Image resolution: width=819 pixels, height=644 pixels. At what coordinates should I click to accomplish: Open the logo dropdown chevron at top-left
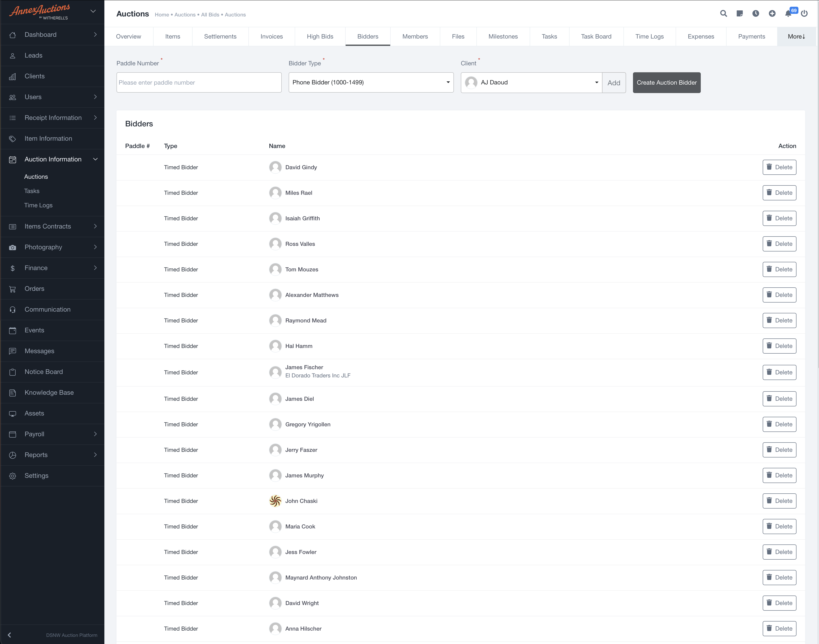93,11
